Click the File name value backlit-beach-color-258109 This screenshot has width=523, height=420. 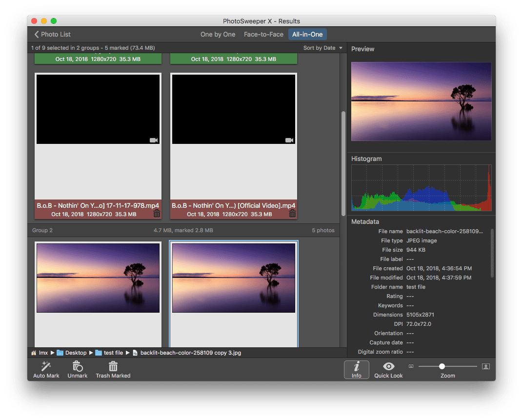pyautogui.click(x=444, y=231)
